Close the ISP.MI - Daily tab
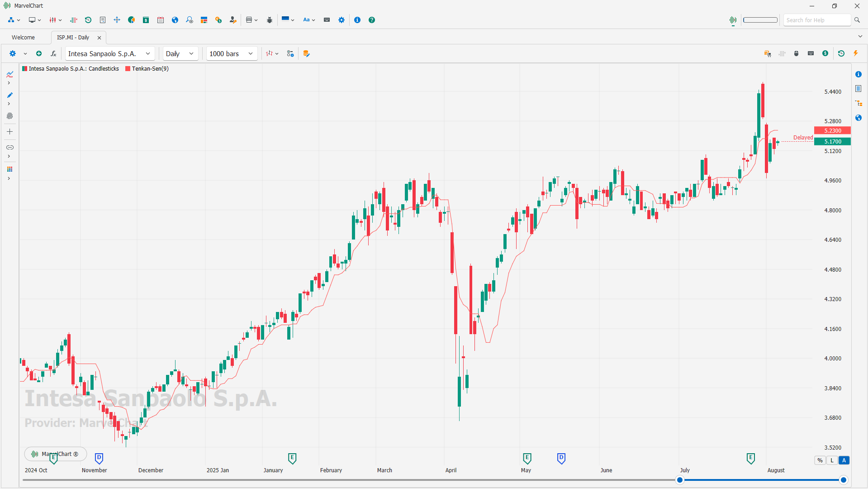The width and height of the screenshot is (868, 489). tap(100, 38)
